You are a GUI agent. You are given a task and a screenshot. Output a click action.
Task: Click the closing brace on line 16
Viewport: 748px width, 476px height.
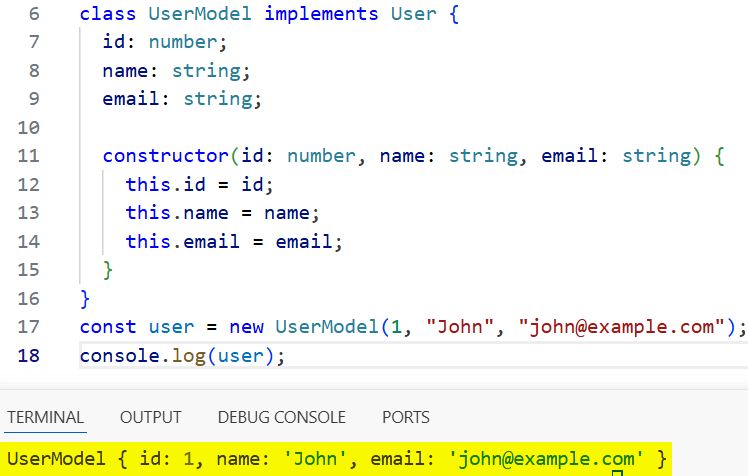pos(85,299)
